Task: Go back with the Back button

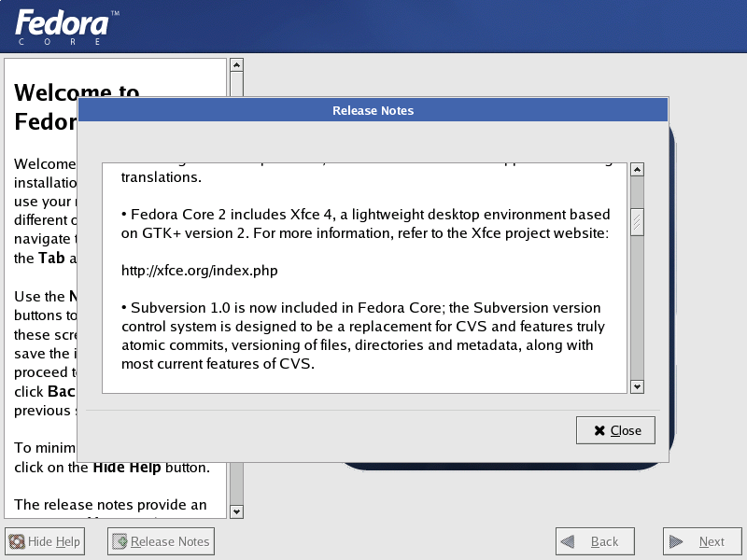Action: tap(595, 541)
